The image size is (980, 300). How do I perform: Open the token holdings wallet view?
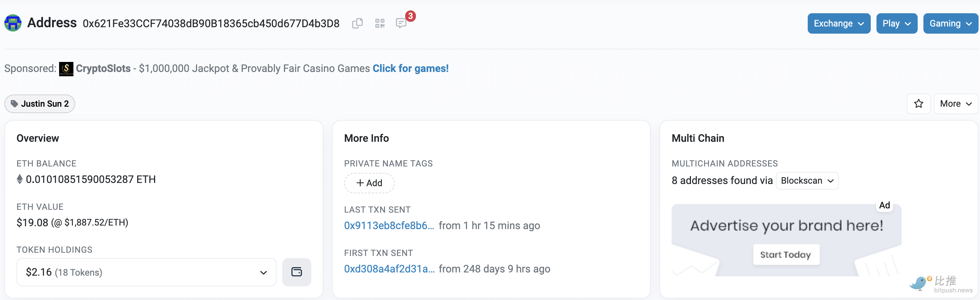coord(296,272)
